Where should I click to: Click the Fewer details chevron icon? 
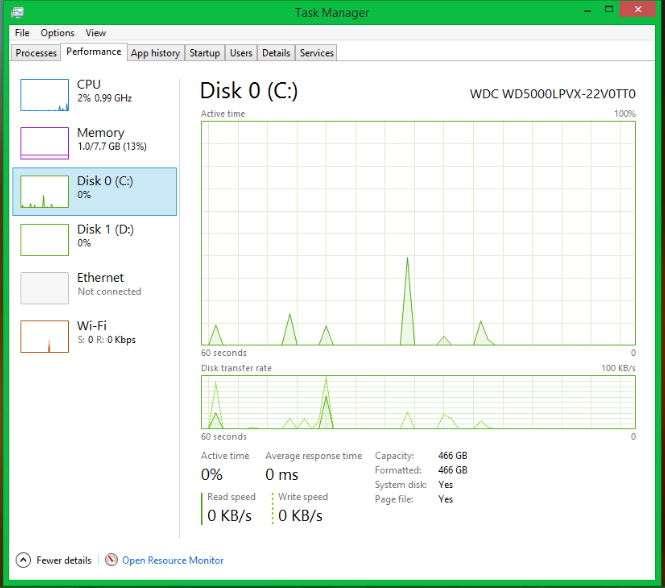click(x=23, y=560)
